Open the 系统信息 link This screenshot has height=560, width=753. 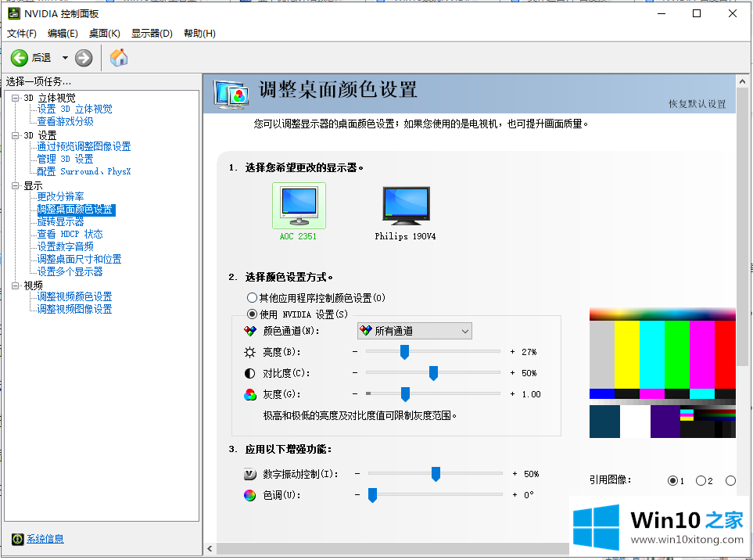point(45,539)
